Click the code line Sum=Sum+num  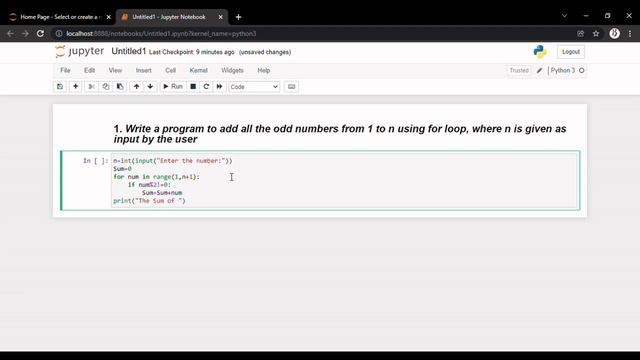point(162,193)
